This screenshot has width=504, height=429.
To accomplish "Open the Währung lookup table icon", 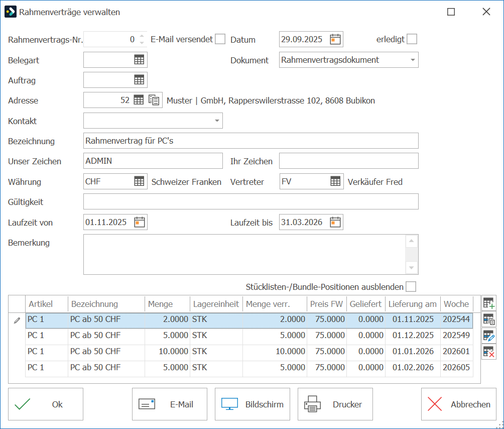I will tap(139, 181).
